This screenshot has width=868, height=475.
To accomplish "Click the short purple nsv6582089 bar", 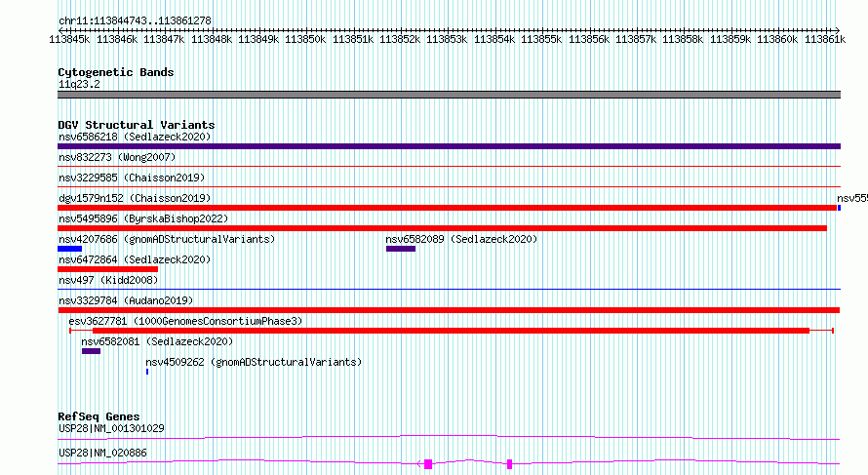I will point(401,249).
